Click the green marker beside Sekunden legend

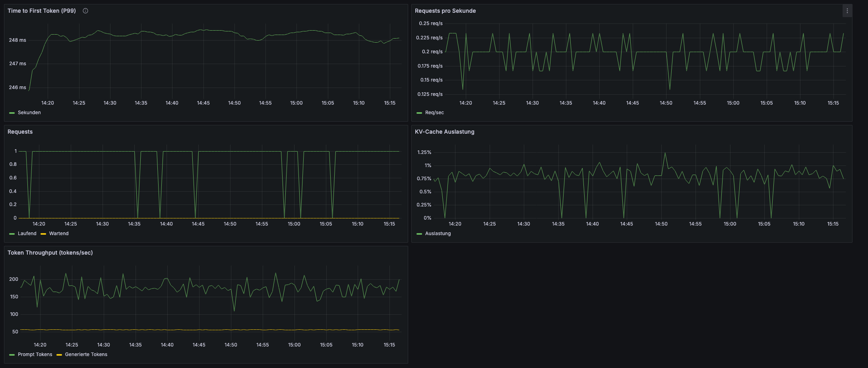(12, 113)
